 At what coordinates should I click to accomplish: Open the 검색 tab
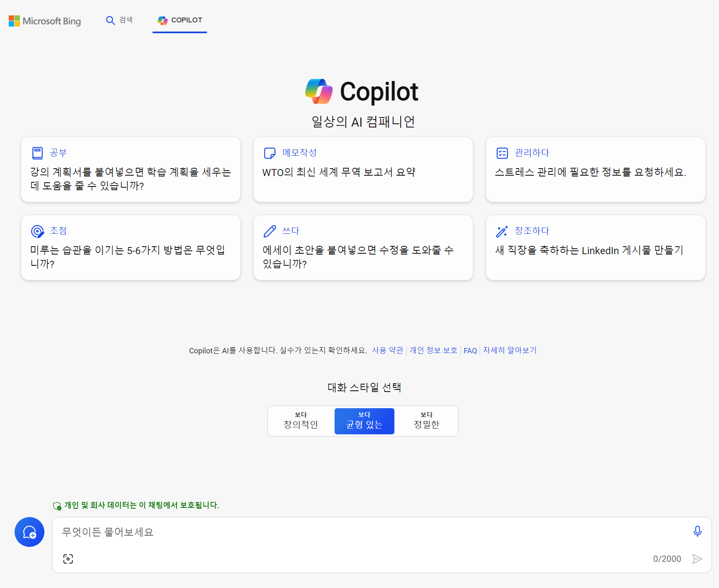[120, 20]
